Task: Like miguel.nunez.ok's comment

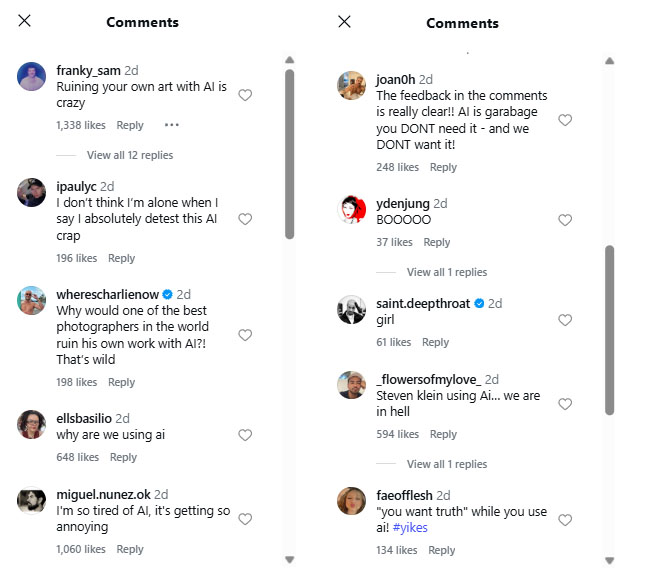Action: (245, 519)
